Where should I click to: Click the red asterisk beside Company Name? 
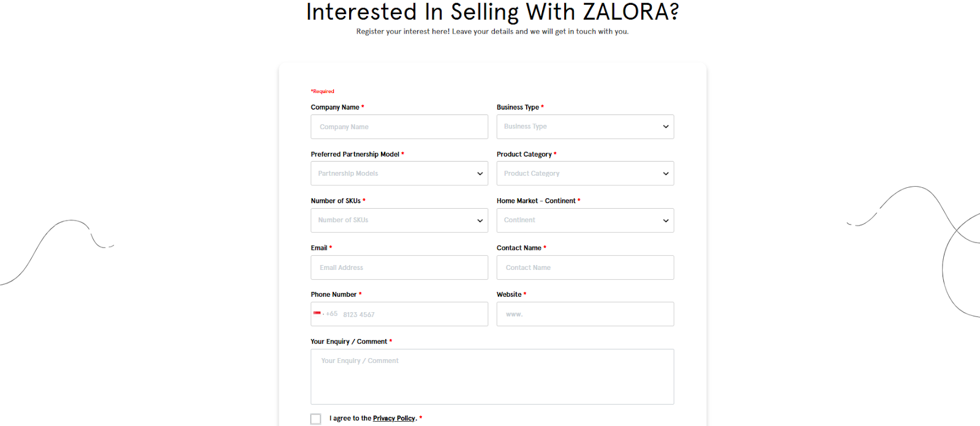click(x=363, y=106)
